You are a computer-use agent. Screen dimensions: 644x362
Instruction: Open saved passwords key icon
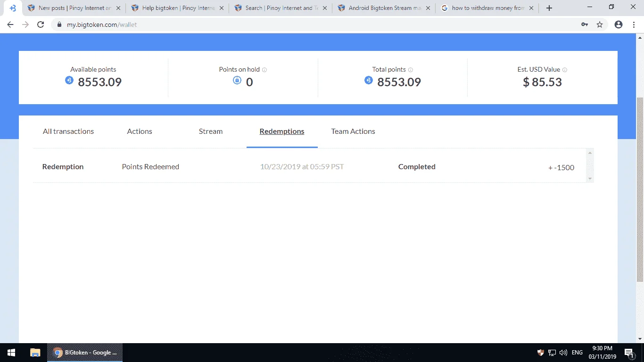click(x=585, y=25)
